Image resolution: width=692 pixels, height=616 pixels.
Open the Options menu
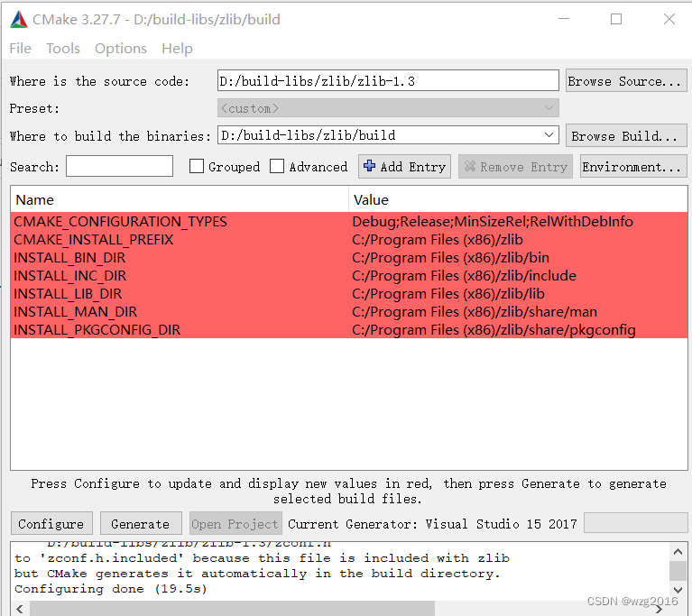[x=121, y=48]
